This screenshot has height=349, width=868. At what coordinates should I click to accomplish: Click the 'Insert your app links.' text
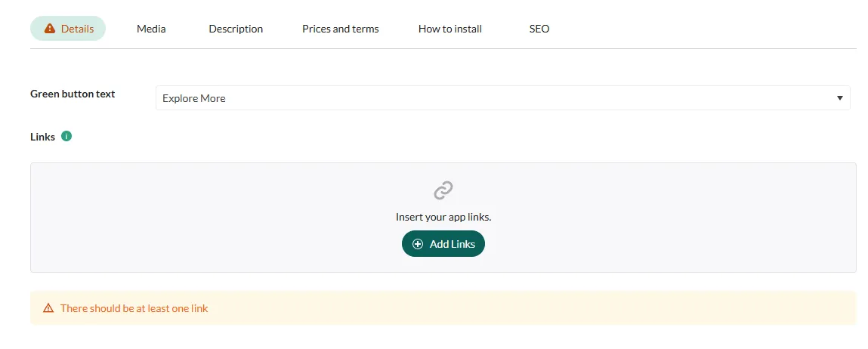point(443,217)
